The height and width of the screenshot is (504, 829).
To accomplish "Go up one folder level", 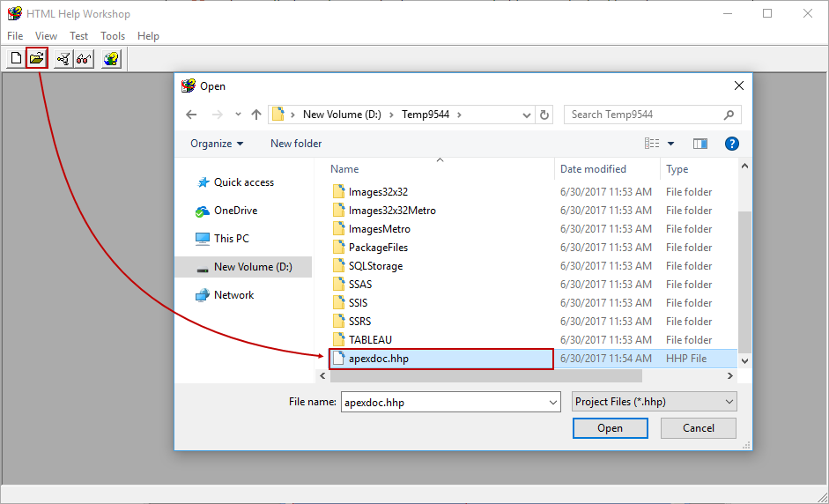I will [x=256, y=115].
